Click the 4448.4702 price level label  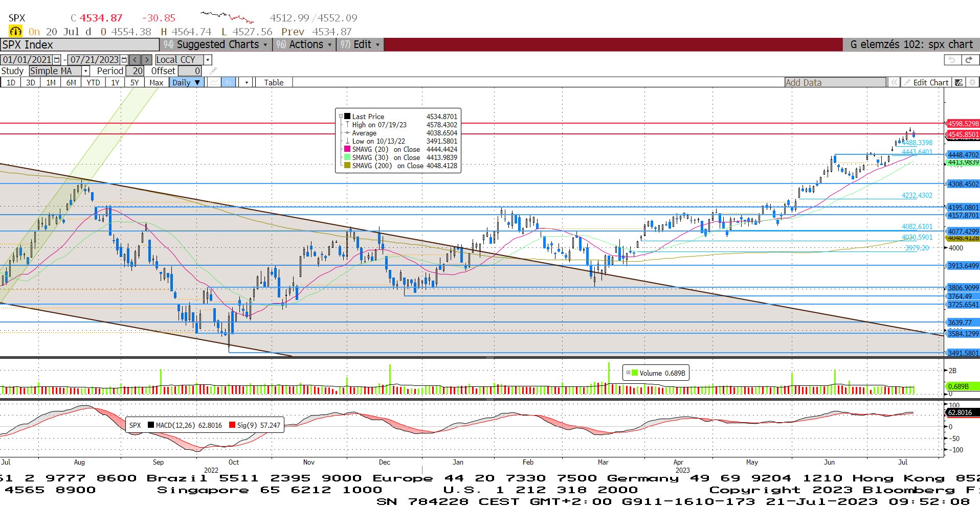(x=963, y=155)
